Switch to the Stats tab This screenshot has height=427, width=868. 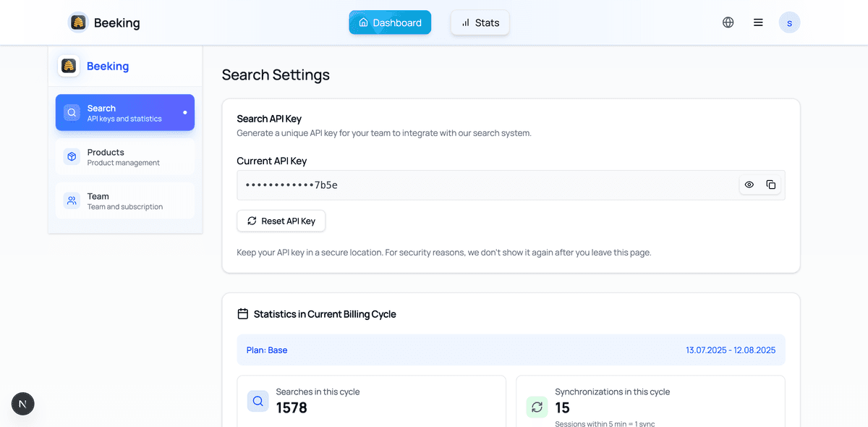tap(480, 22)
